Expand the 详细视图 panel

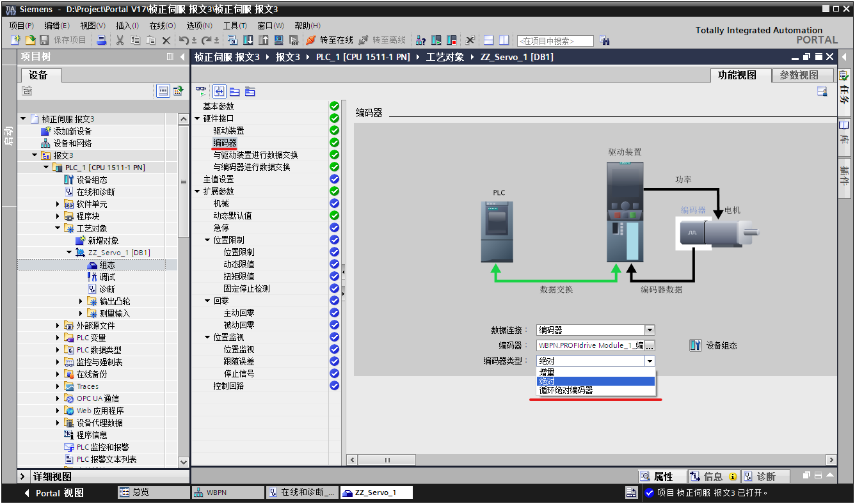pyautogui.click(x=23, y=477)
